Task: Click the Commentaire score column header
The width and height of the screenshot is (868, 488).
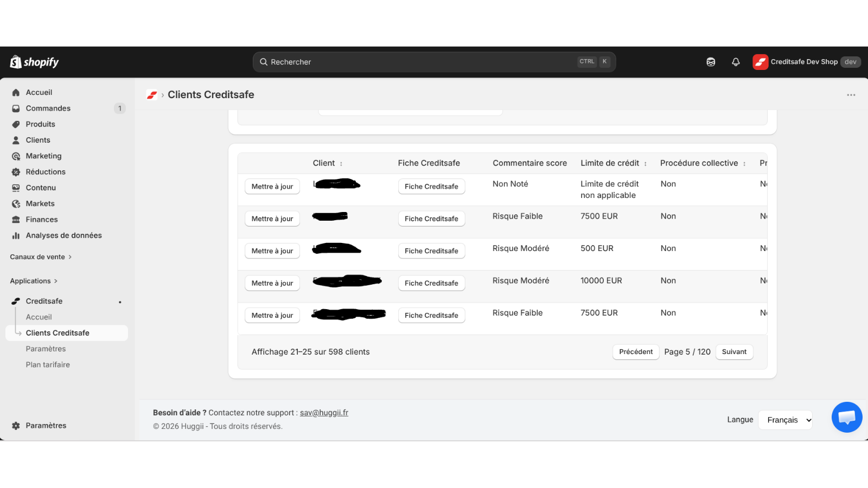Action: pos(529,163)
